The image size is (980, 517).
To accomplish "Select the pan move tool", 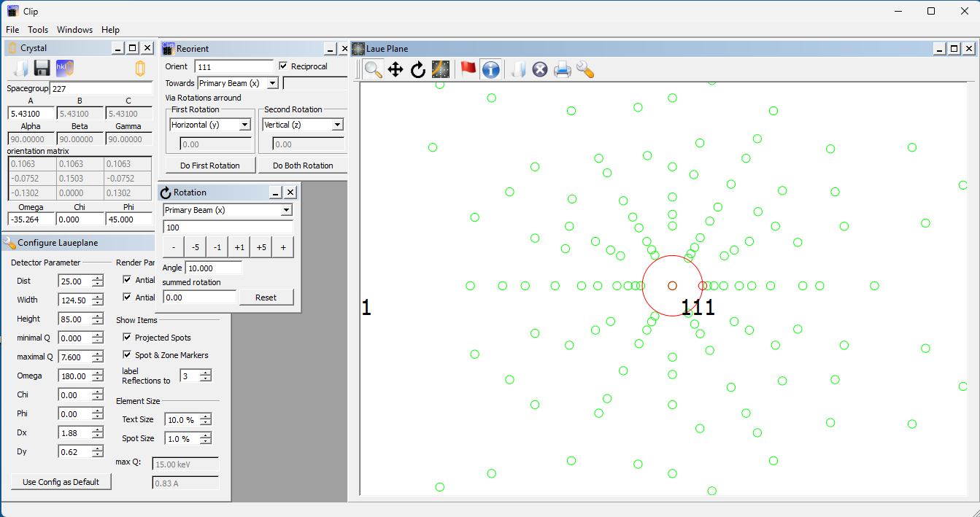I will [x=396, y=69].
